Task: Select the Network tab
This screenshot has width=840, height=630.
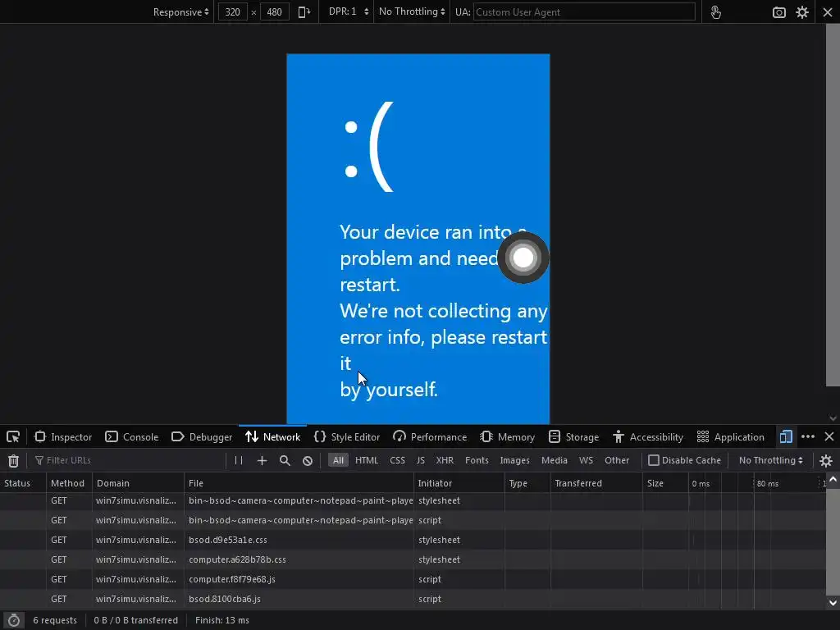Action: click(272, 437)
